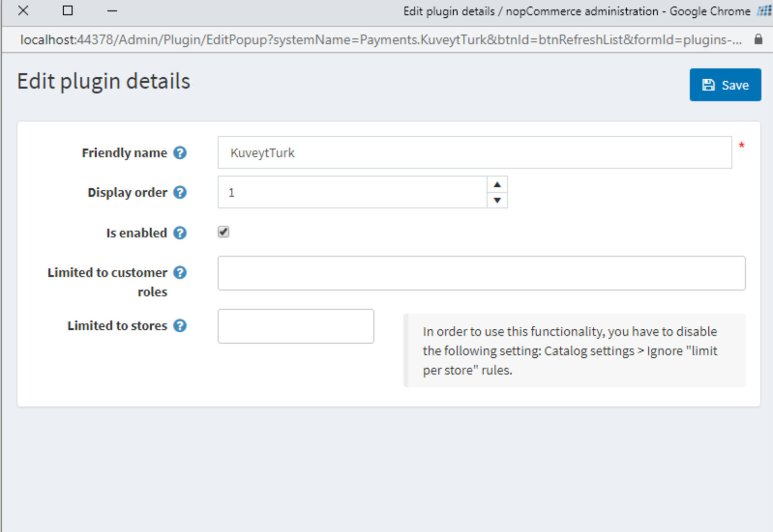773x532 pixels.
Task: Click the Catalog settings note text
Action: click(x=570, y=351)
